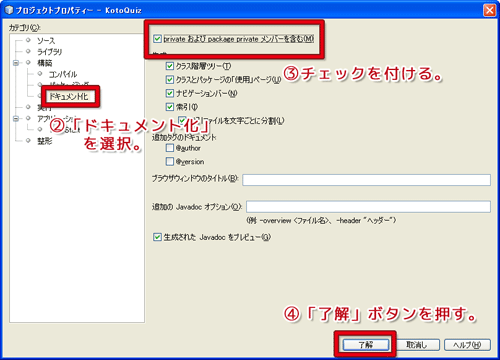Click the 追加の Javadoc オプション input field
Screen dimensions: 500x360
tap(368, 207)
